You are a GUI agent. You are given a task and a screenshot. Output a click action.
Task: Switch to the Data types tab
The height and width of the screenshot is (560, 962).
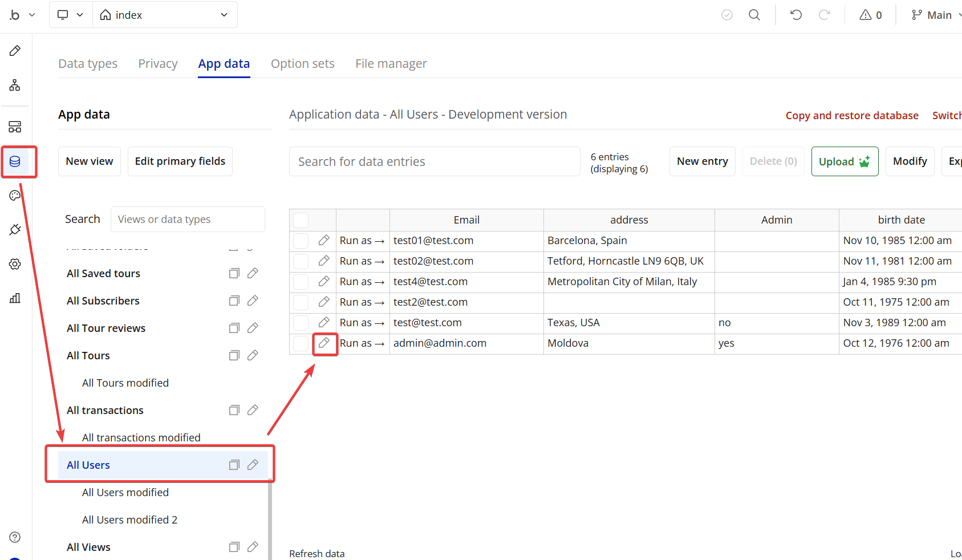pyautogui.click(x=88, y=64)
